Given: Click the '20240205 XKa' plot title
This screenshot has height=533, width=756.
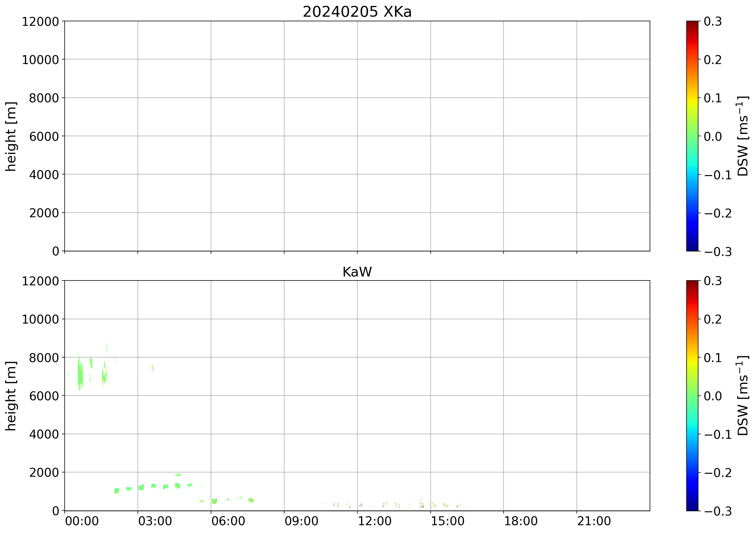Looking at the screenshot, I should pyautogui.click(x=357, y=12).
